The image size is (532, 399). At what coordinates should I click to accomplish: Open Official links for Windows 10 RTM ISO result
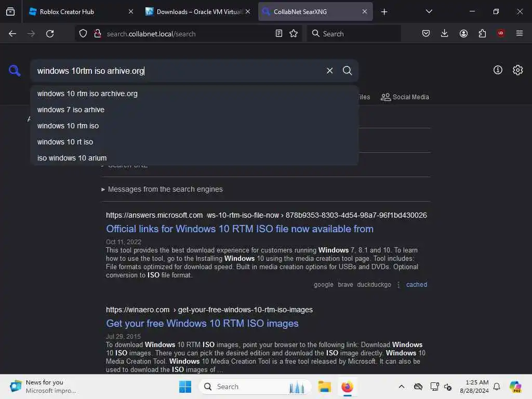(240, 229)
